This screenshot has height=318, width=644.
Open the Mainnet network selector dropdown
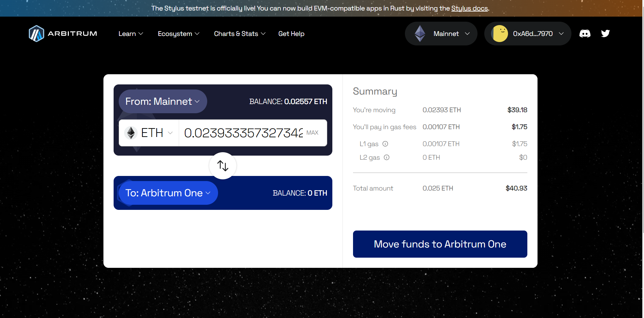point(441,34)
